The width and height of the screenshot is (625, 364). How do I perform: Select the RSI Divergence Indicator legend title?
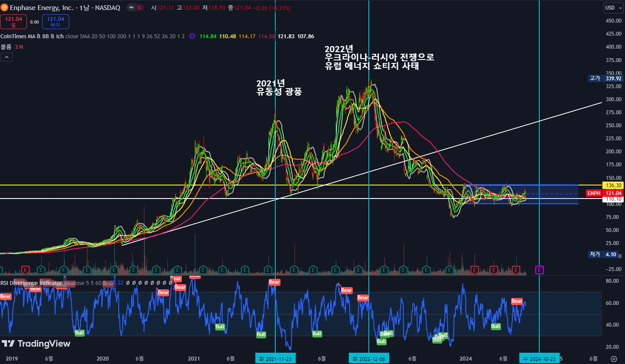tap(31, 283)
